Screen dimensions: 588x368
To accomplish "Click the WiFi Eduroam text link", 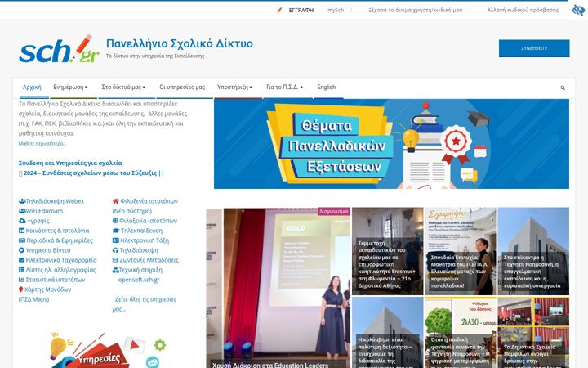I will click(x=44, y=211).
